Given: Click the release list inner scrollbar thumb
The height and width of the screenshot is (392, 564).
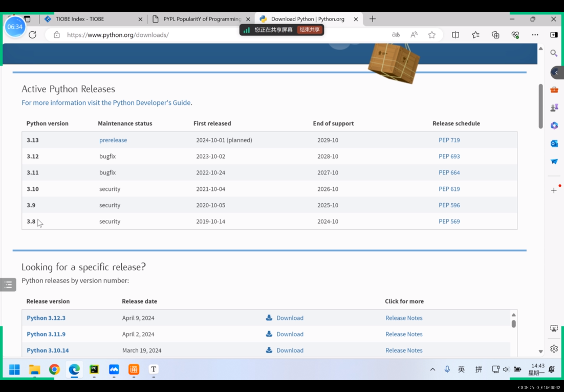Looking at the screenshot, I should click(513, 324).
